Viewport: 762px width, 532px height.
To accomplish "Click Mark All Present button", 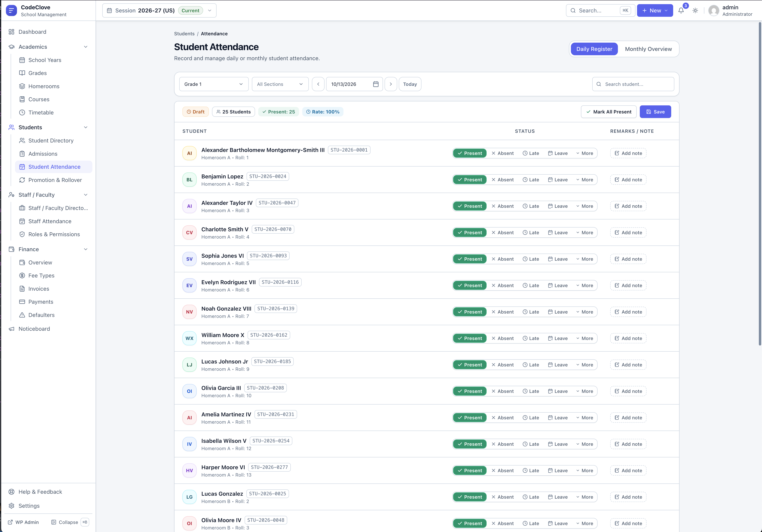I will (x=609, y=112).
